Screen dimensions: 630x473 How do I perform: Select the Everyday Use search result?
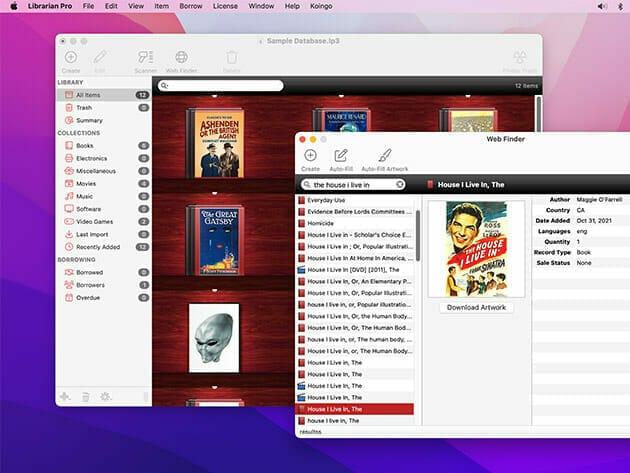click(327, 201)
